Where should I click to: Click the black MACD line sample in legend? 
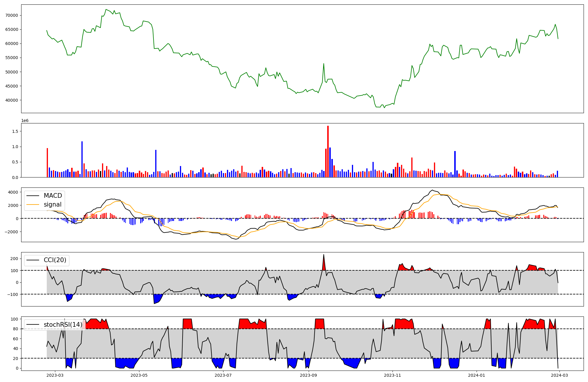tap(33, 196)
